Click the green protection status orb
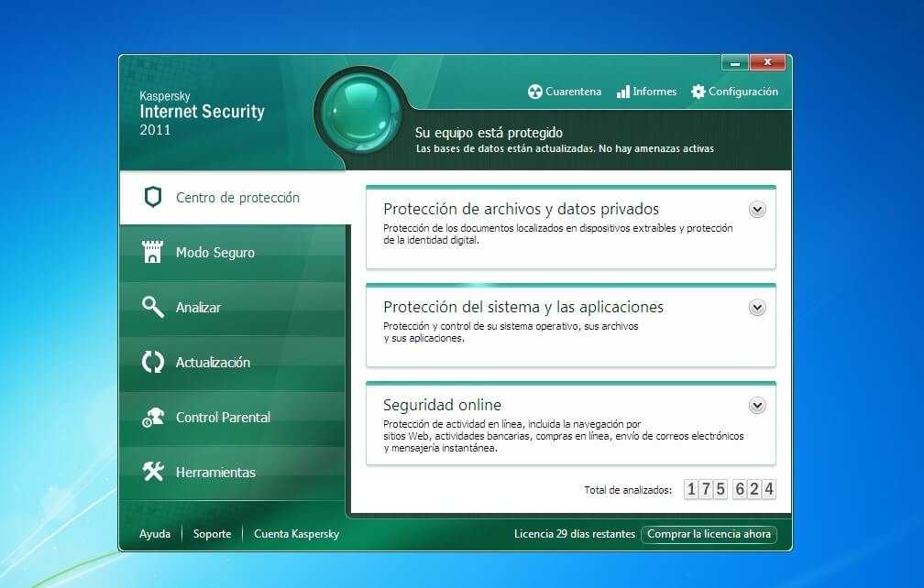The width and height of the screenshot is (924, 588). (360, 113)
